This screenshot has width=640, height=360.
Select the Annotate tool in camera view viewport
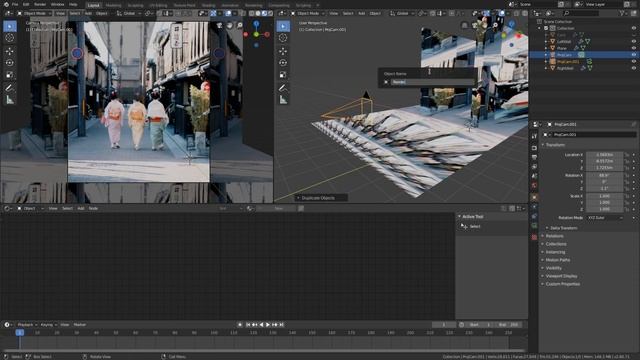coord(10,88)
